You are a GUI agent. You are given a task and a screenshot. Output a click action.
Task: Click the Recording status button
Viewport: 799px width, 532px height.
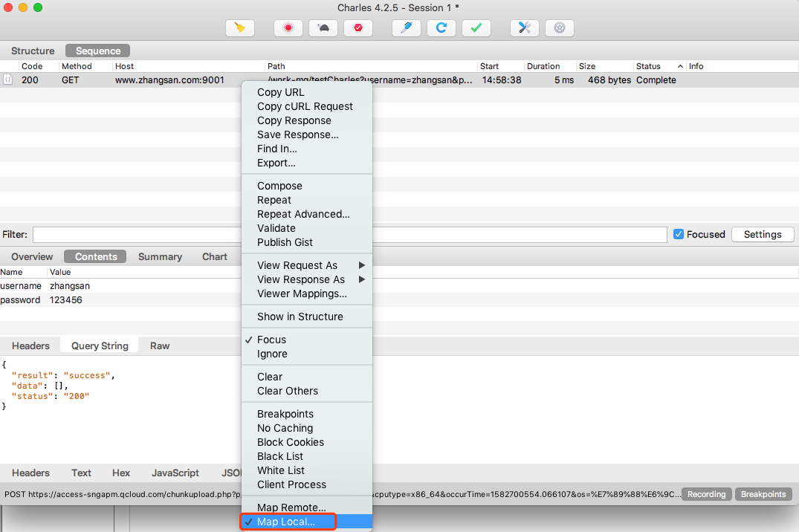click(706, 494)
